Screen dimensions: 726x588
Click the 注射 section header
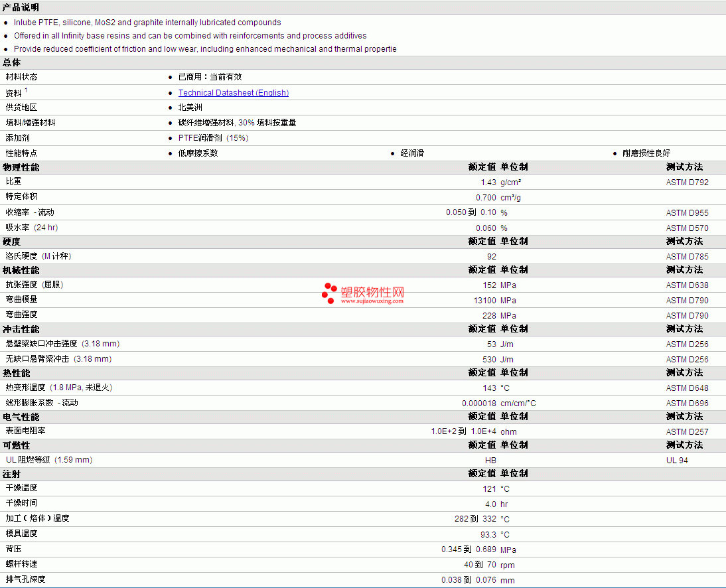11,474
